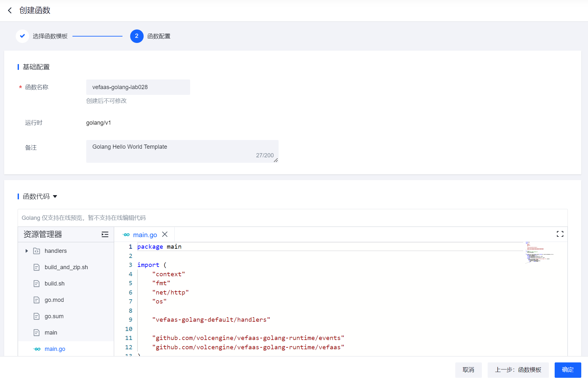Click the back arrow beside 创建函数
Screen dimensions: 588x381
pyautogui.click(x=10, y=11)
